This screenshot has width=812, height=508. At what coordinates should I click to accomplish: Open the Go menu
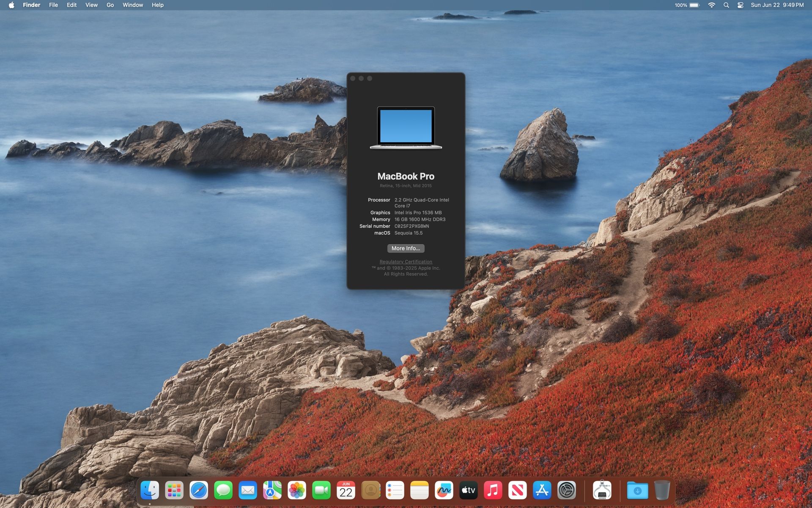tap(110, 5)
